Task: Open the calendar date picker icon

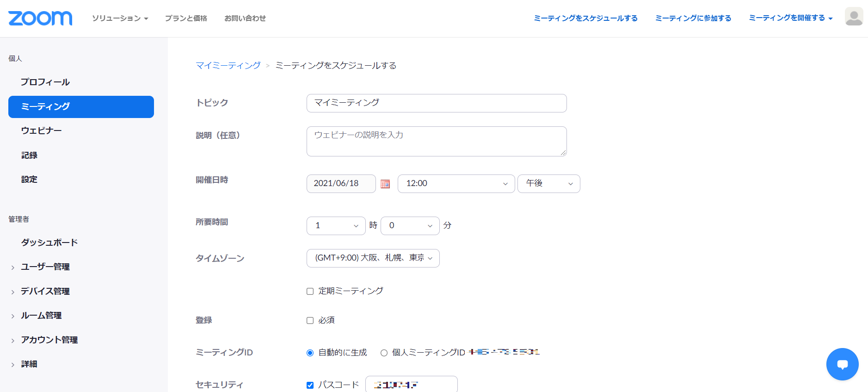Action: coord(385,184)
